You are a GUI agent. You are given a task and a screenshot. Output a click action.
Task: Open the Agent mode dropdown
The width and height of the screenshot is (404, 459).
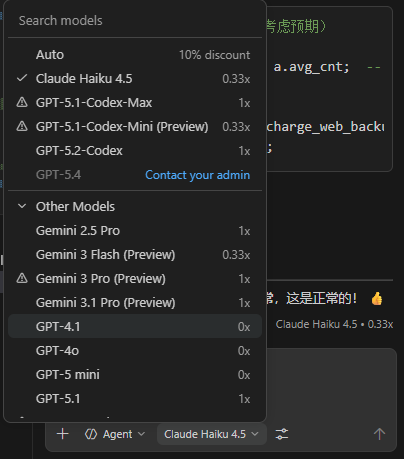tap(115, 434)
